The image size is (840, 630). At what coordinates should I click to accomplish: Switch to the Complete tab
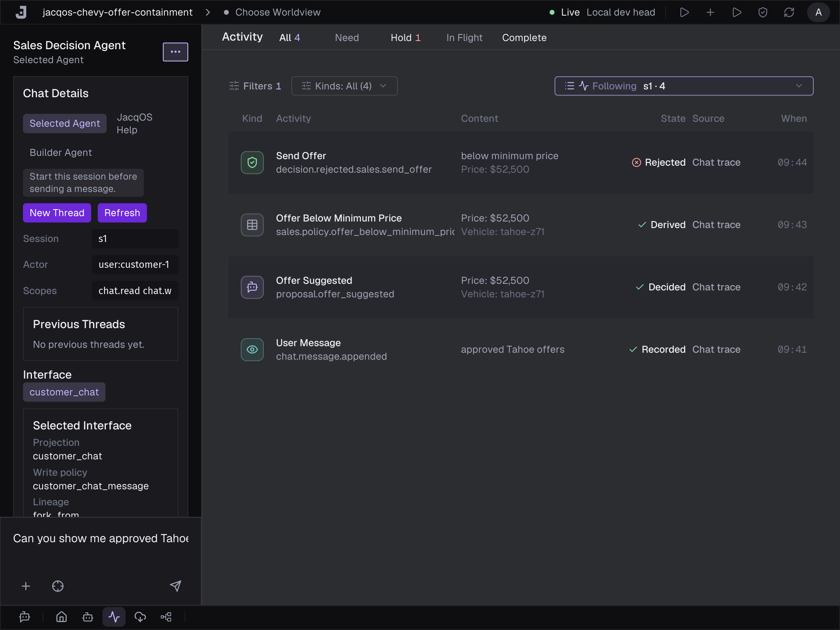(524, 38)
